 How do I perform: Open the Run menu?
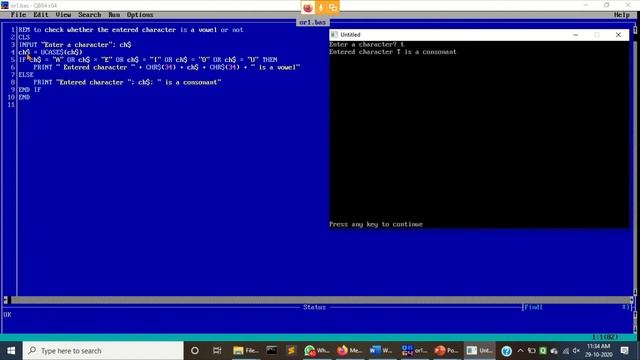[x=114, y=15]
